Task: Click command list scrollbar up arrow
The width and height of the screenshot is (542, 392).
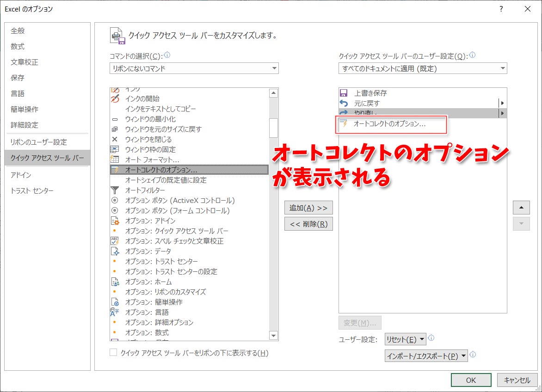Action: point(273,93)
